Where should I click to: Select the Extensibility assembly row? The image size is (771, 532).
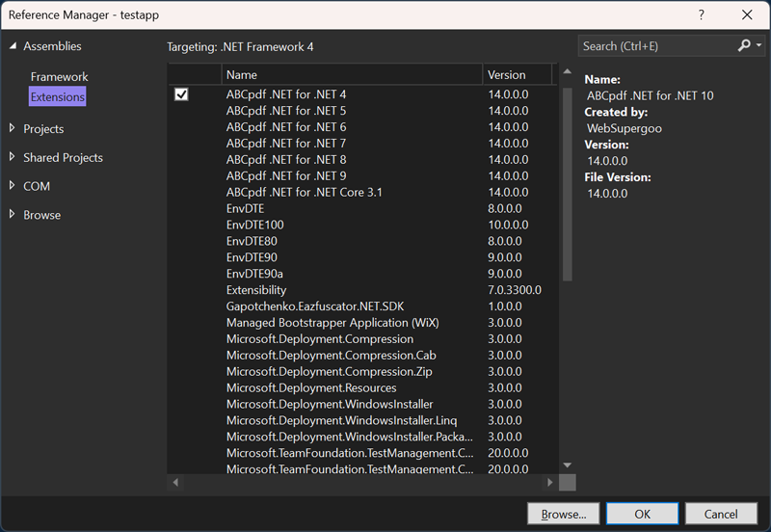pyautogui.click(x=362, y=289)
